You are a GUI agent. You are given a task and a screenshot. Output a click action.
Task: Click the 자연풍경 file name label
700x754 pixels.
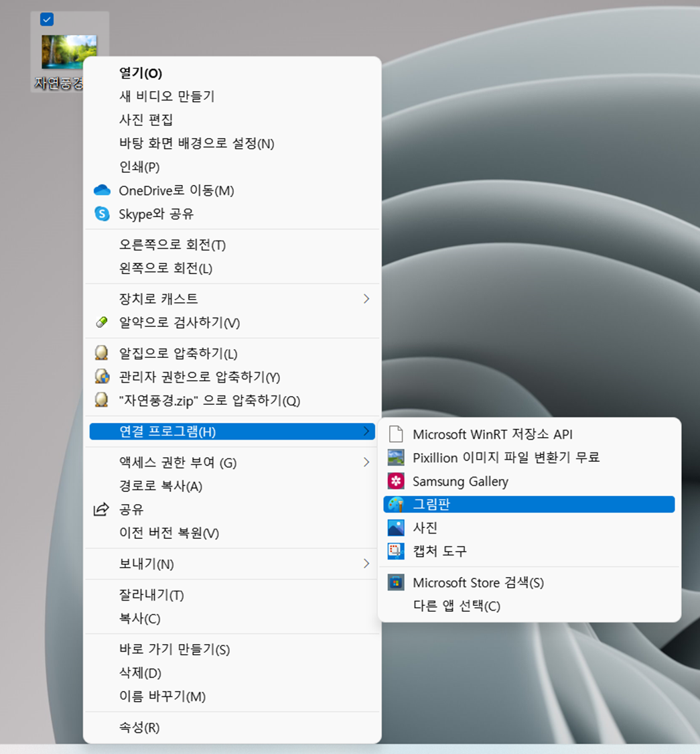59,83
